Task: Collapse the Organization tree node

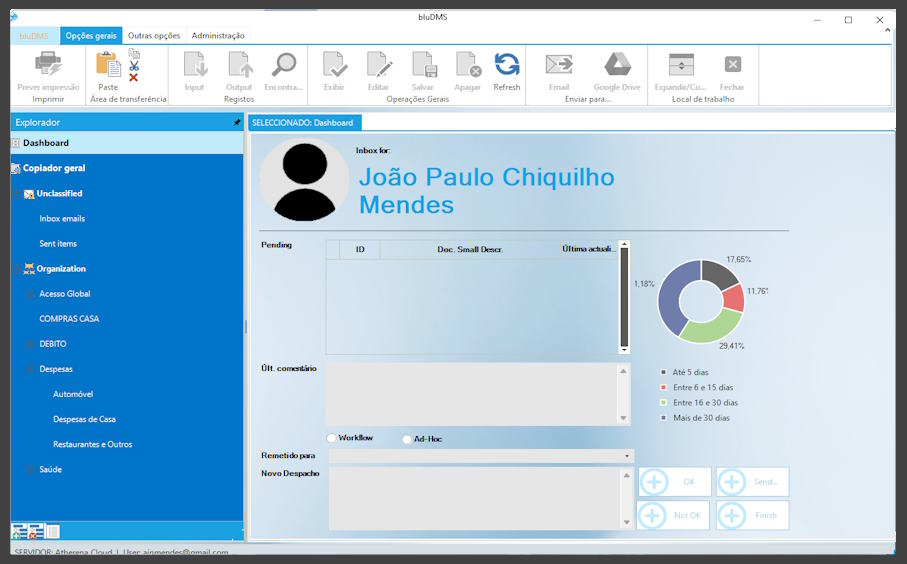Action: [x=17, y=269]
